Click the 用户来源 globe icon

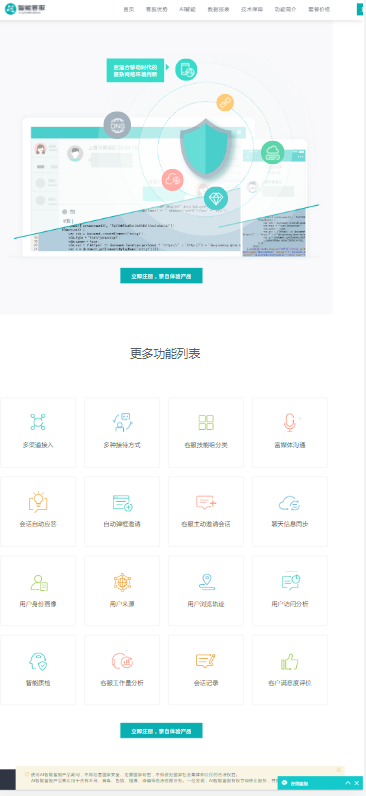click(122, 582)
